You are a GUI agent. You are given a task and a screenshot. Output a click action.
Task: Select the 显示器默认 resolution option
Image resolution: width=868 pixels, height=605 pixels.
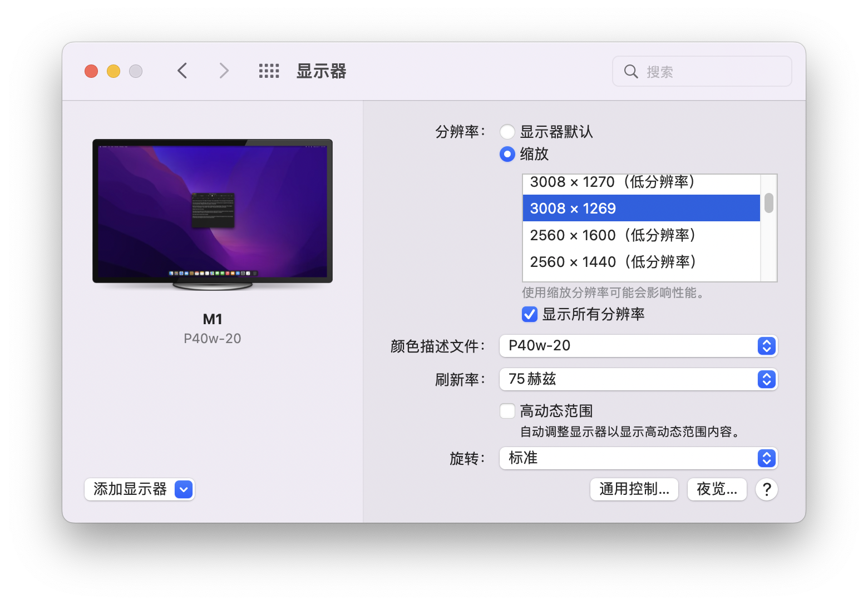[507, 132]
